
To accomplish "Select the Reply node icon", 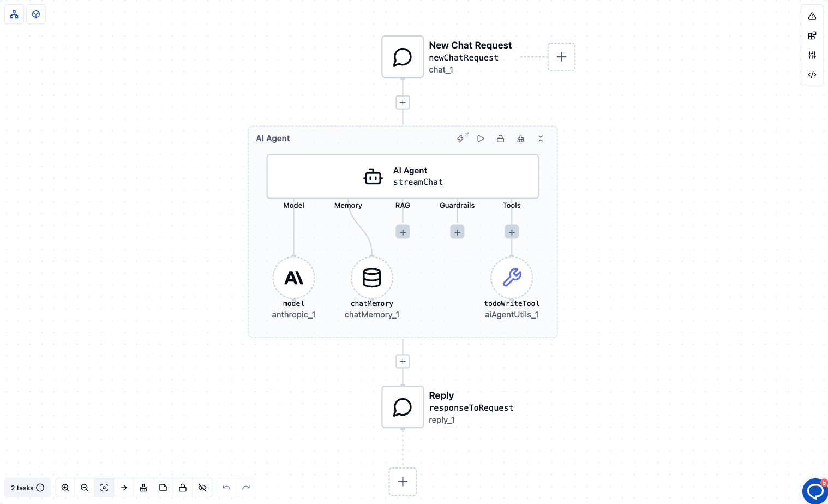I will pos(403,407).
